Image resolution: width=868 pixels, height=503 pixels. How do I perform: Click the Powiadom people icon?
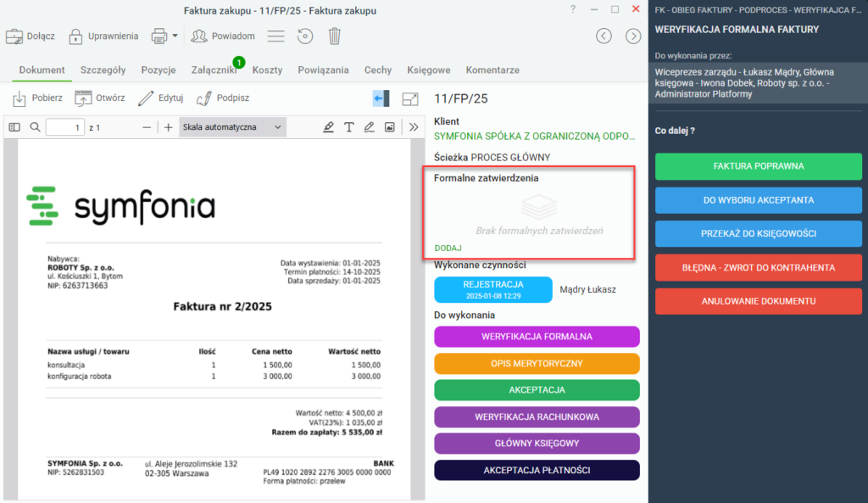coord(198,36)
